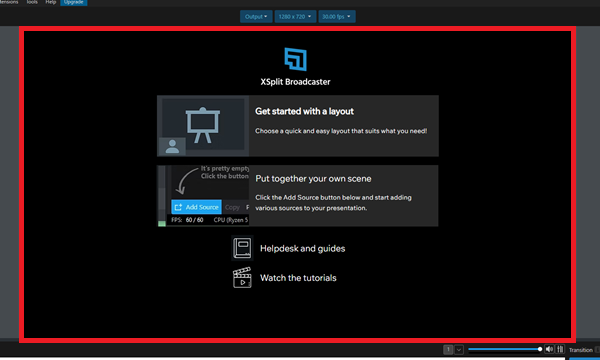Open the Output dropdown

coord(256,16)
